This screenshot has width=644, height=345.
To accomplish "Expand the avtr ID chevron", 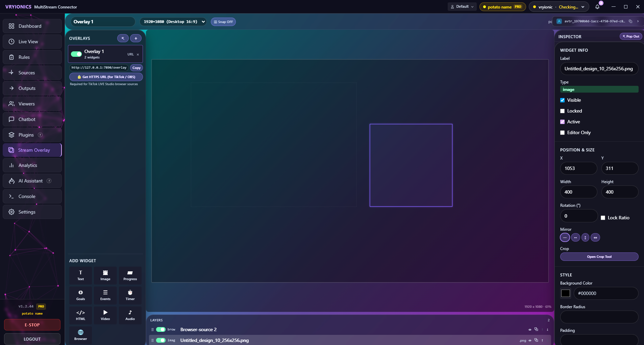I will pyautogui.click(x=638, y=21).
